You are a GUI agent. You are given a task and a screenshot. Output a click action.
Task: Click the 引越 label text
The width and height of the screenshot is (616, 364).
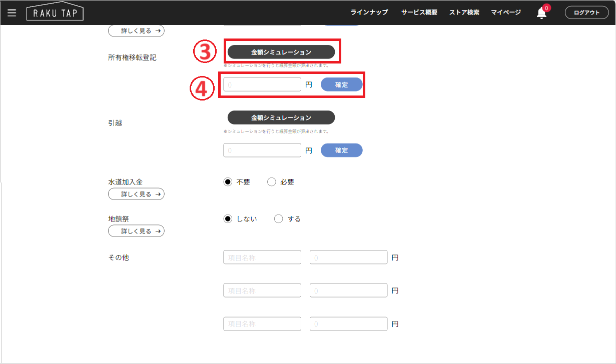(x=115, y=123)
